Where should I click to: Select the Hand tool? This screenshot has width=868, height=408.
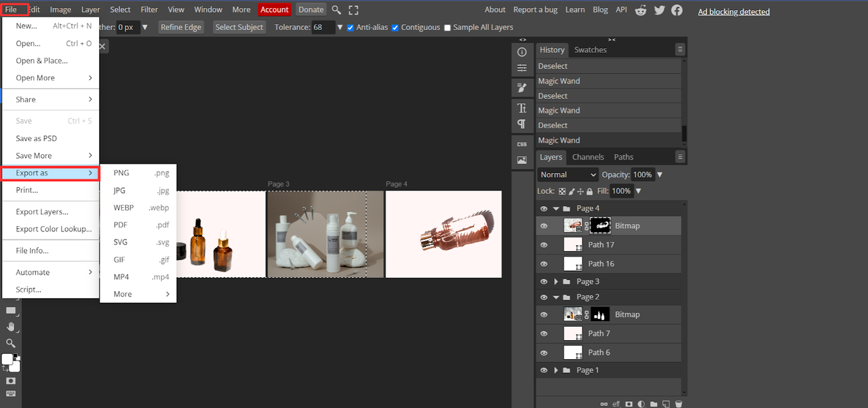[10, 327]
